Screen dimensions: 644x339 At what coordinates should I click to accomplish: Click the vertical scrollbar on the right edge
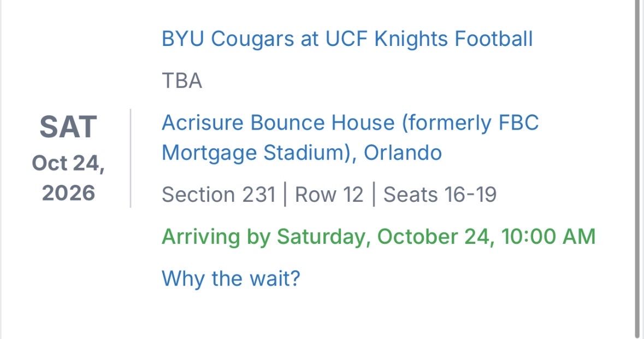pyautogui.click(x=637, y=164)
